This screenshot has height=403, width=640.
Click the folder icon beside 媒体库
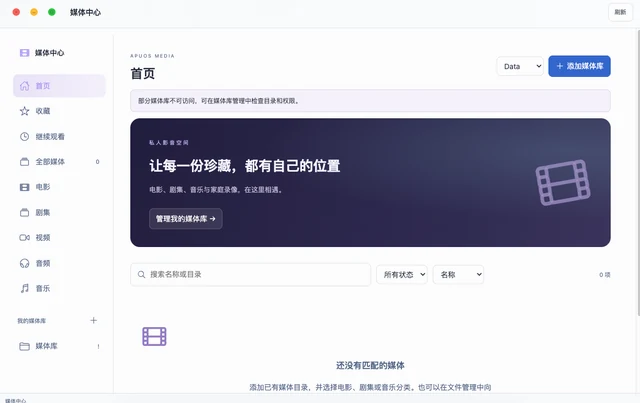[x=24, y=346]
